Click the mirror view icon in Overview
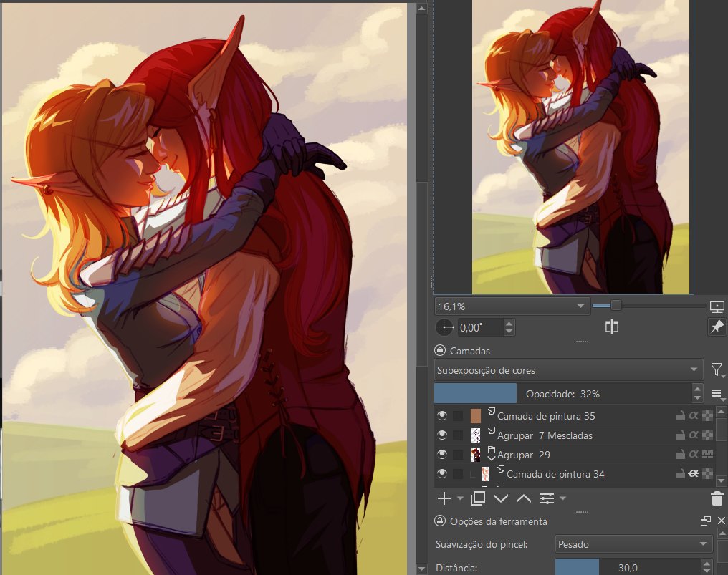728x575 pixels. pyautogui.click(x=611, y=327)
